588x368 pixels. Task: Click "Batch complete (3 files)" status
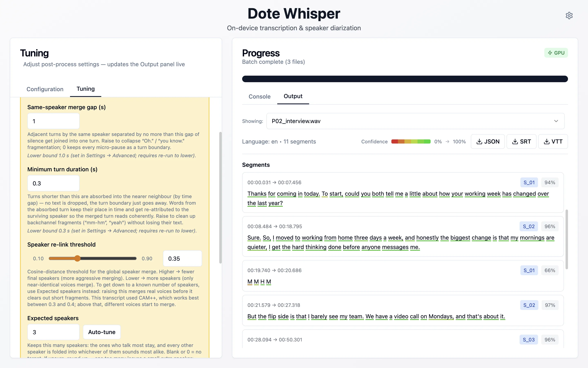(x=273, y=62)
